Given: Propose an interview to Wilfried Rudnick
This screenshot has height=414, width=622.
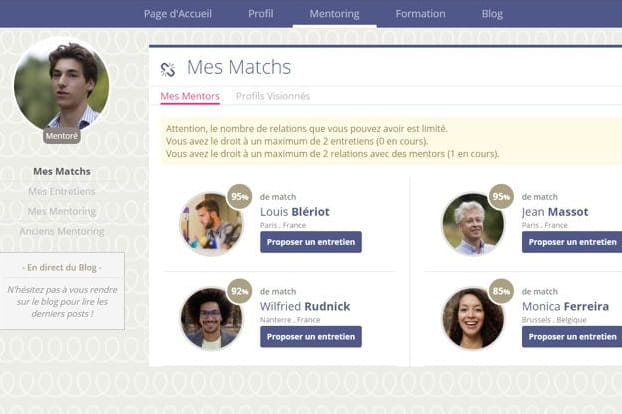Looking at the screenshot, I should pyautogui.click(x=311, y=337).
